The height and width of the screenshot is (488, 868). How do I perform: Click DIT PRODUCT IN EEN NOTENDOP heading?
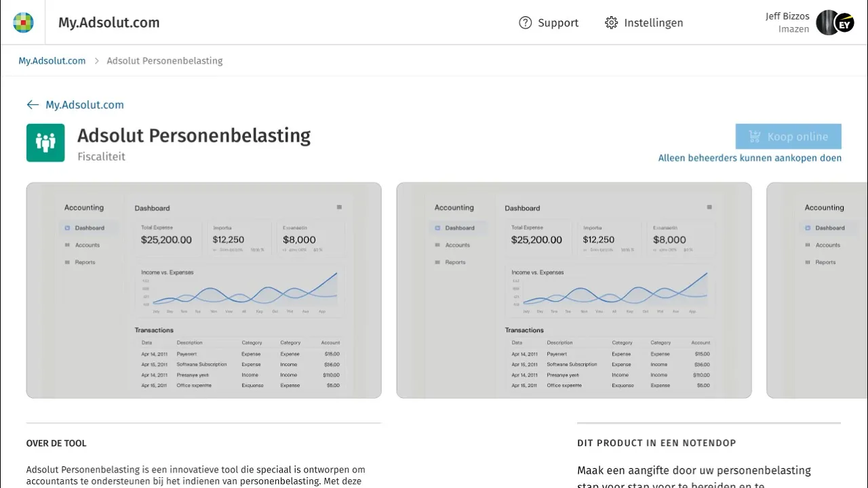[656, 443]
